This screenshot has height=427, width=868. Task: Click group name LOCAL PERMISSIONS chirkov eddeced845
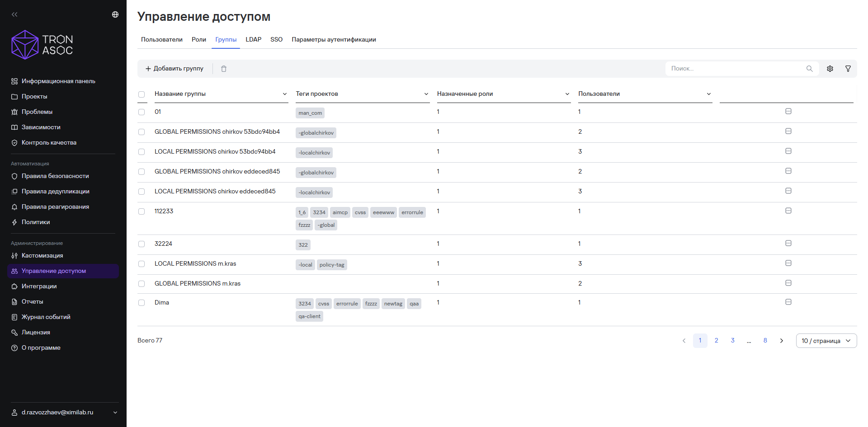tap(215, 192)
